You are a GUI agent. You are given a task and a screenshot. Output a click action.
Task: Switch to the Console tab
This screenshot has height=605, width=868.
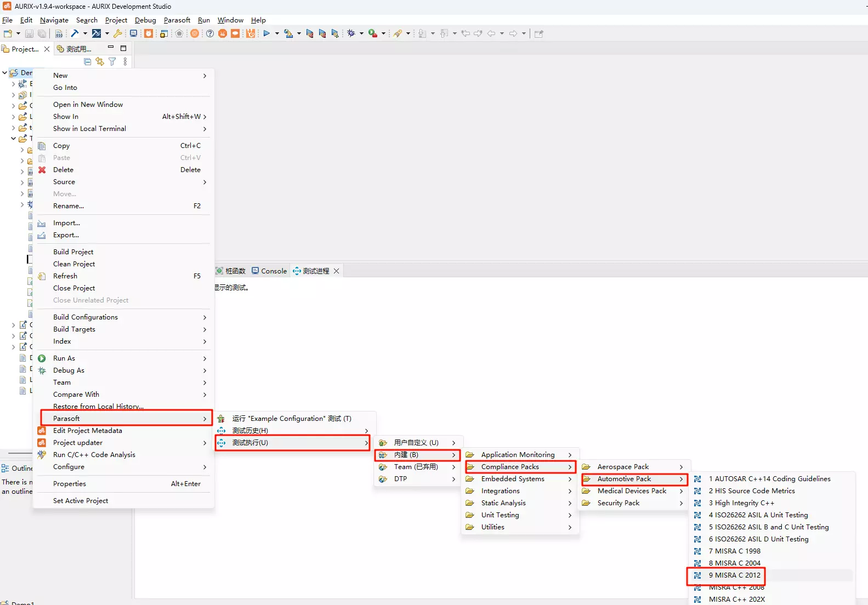(x=269, y=271)
